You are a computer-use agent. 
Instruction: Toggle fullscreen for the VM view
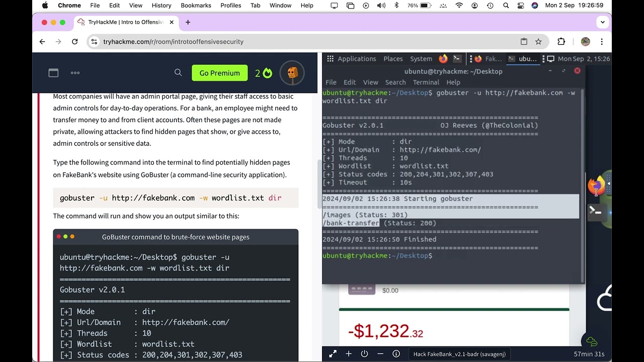pyautogui.click(x=333, y=354)
